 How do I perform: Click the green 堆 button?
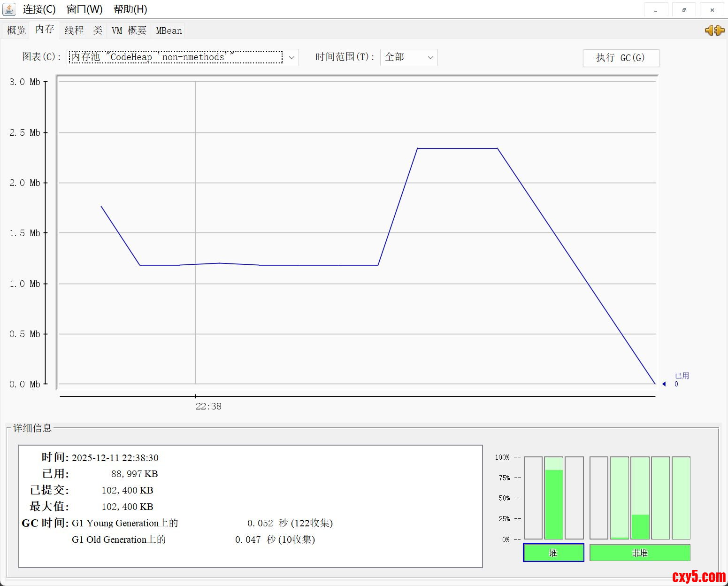(553, 553)
